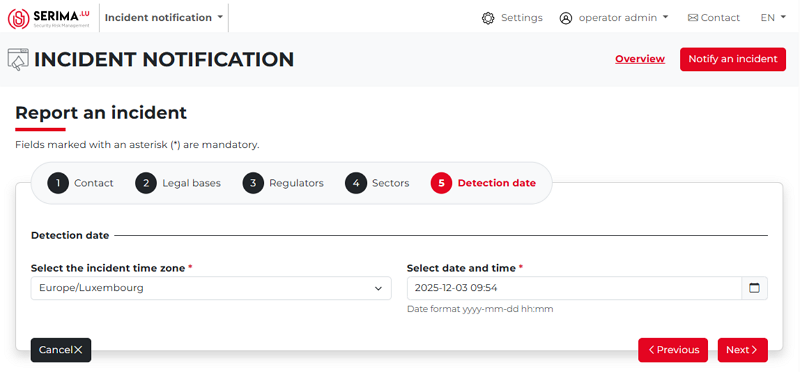Open the Incident notification module dropdown

pyautogui.click(x=164, y=18)
